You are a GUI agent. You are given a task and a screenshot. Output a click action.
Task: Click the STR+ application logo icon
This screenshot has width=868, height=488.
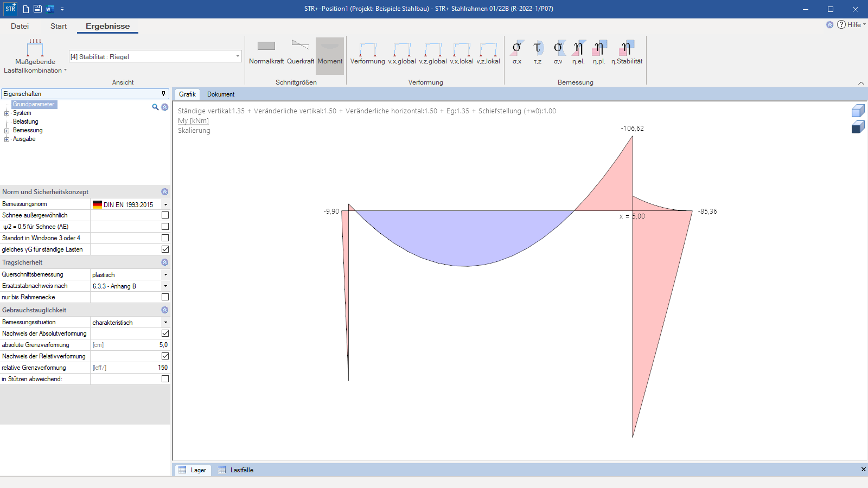tap(10, 9)
